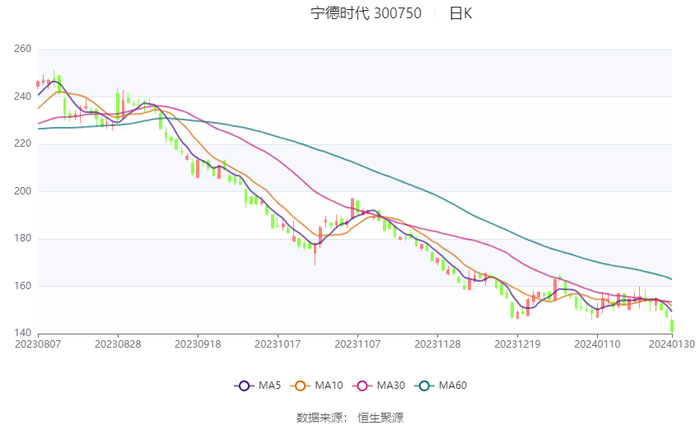Click the 日K label in title

pos(460,13)
